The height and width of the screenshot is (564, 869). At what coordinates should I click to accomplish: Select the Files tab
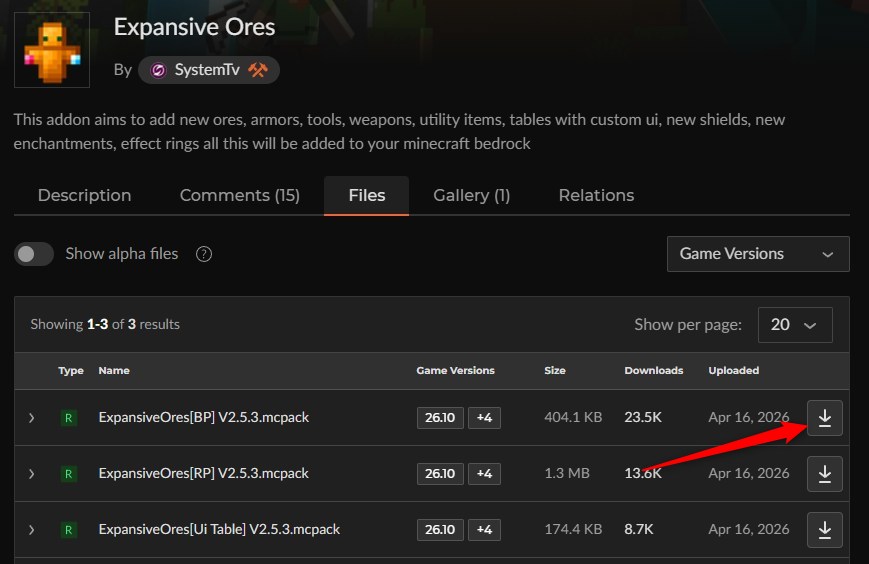tap(366, 195)
